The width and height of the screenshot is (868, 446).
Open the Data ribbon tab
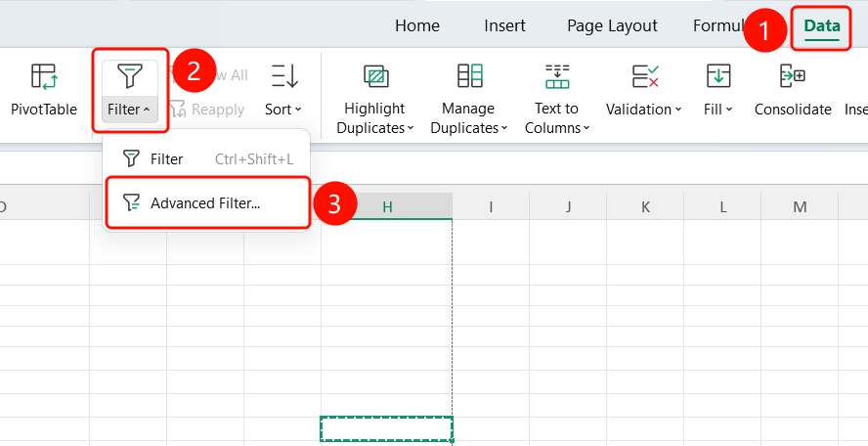[821, 26]
